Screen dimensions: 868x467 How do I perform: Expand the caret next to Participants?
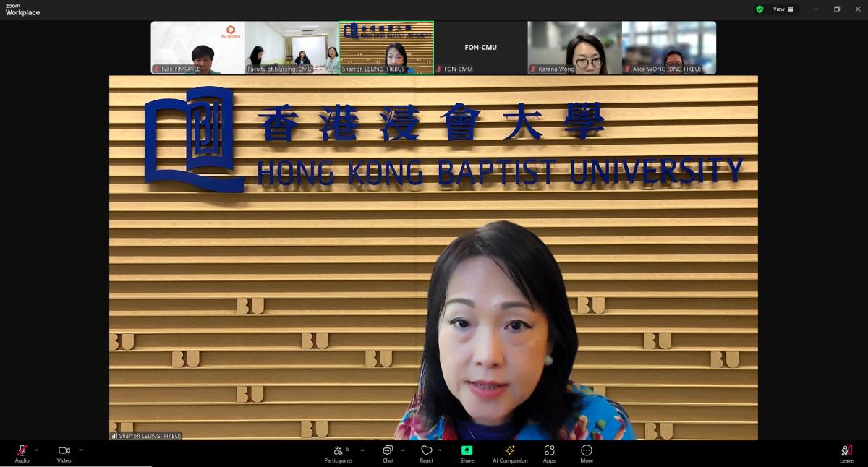pyautogui.click(x=362, y=450)
